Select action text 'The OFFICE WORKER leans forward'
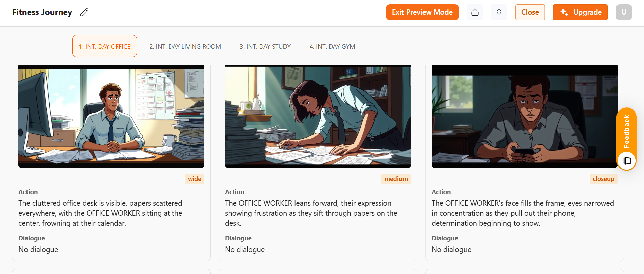Screen dimensions: 644x274 pyautogui.click(x=311, y=213)
